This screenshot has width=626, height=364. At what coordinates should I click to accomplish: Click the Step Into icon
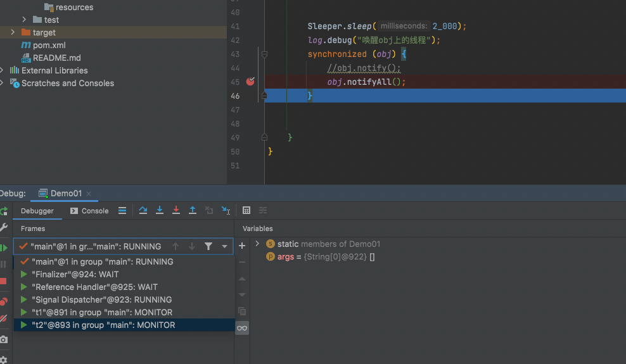160,211
